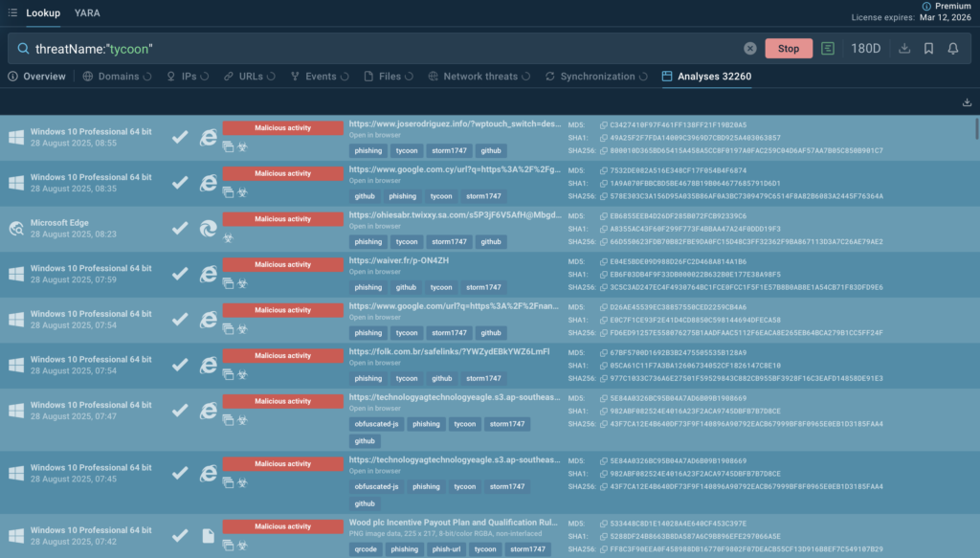
Task: Click the bell notification icon in search bar
Action: (953, 49)
